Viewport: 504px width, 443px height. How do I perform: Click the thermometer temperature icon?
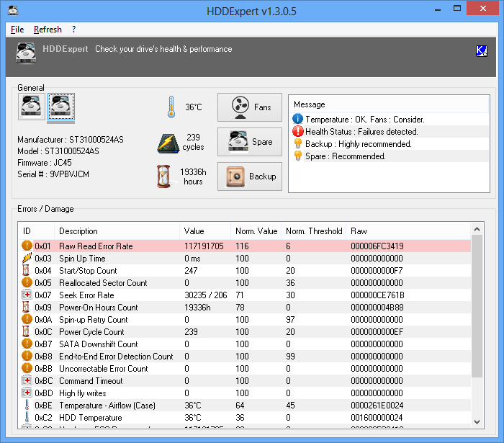coord(171,107)
